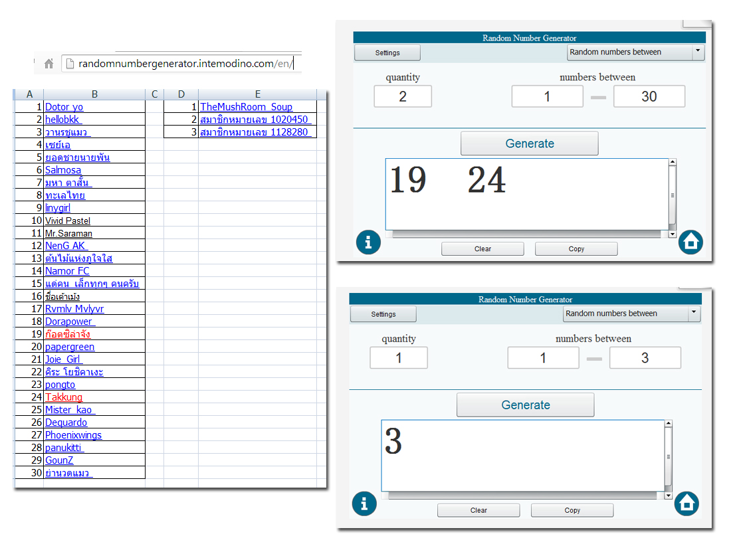
Task: Open the red Takkung link
Action: 64,397
